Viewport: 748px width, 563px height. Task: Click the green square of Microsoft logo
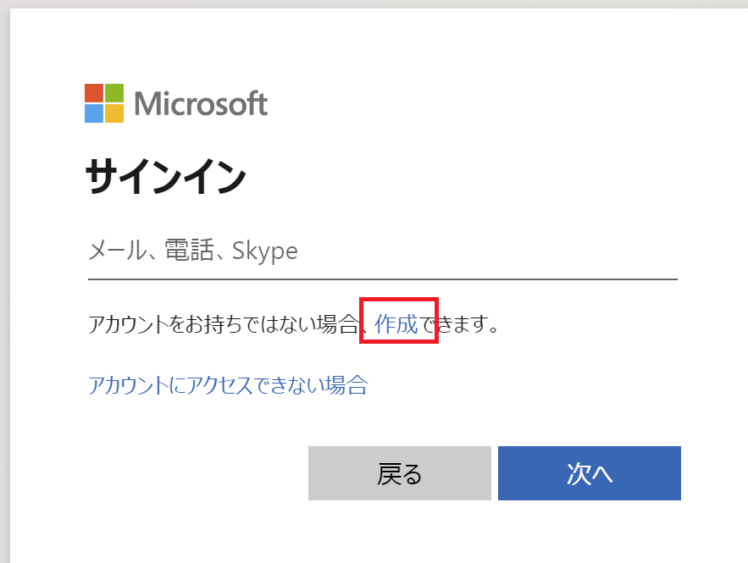coord(114,93)
